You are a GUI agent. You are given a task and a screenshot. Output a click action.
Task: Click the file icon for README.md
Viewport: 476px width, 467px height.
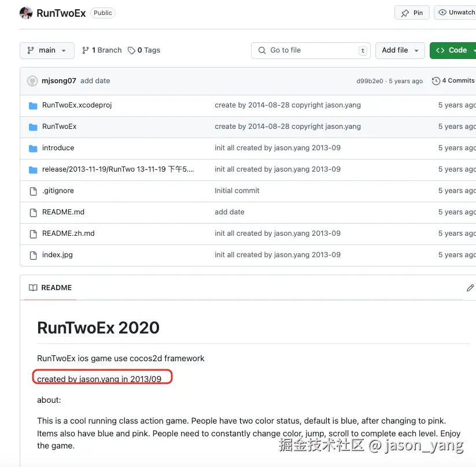[33, 213]
